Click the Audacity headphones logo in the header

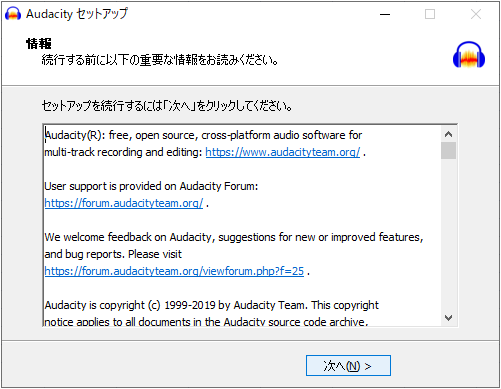pyautogui.click(x=469, y=55)
